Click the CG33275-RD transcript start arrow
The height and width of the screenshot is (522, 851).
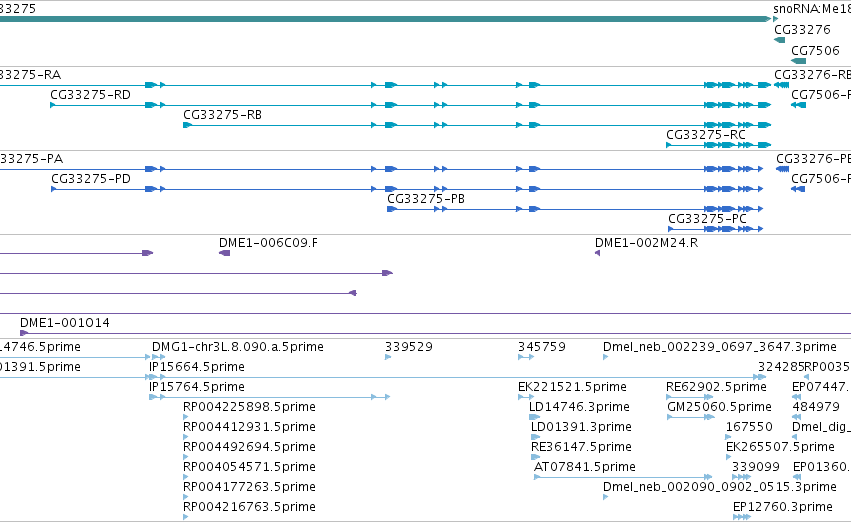(53, 105)
